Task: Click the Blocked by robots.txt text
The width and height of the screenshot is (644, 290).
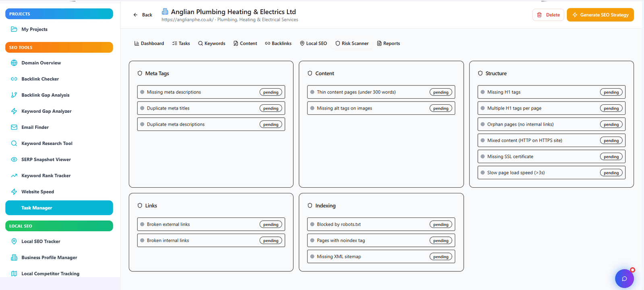Action: click(x=339, y=224)
